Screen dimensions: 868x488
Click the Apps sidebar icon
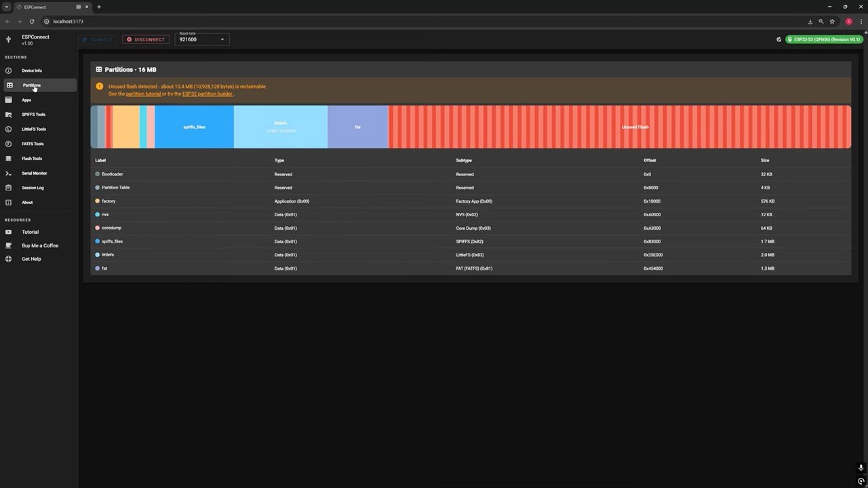pos(9,100)
